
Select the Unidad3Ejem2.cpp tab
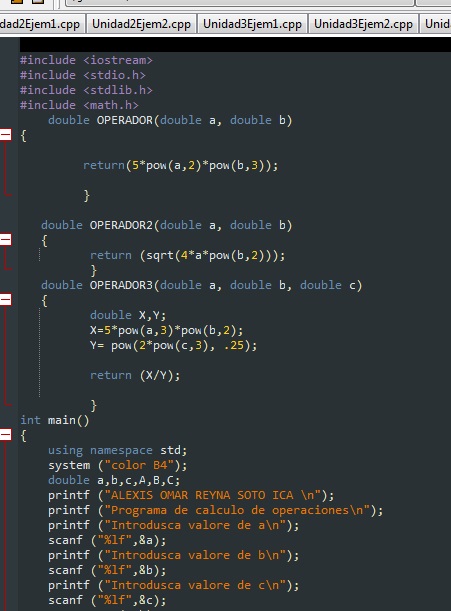363,24
